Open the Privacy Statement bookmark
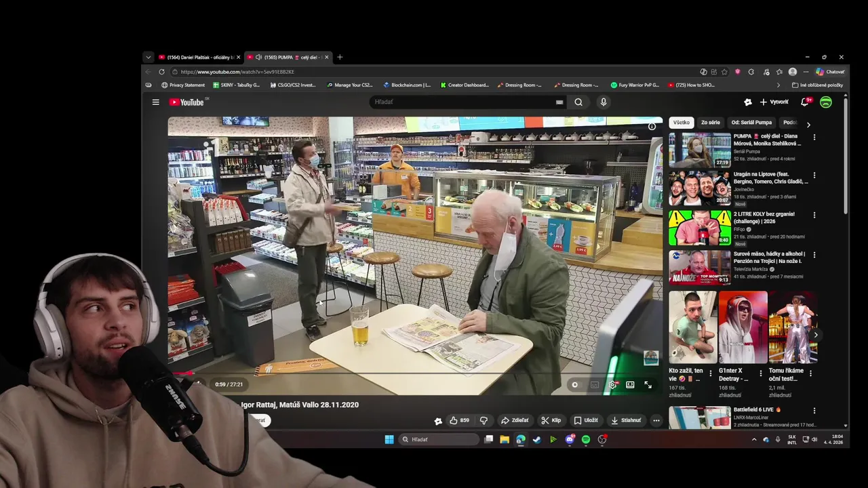 [x=183, y=85]
